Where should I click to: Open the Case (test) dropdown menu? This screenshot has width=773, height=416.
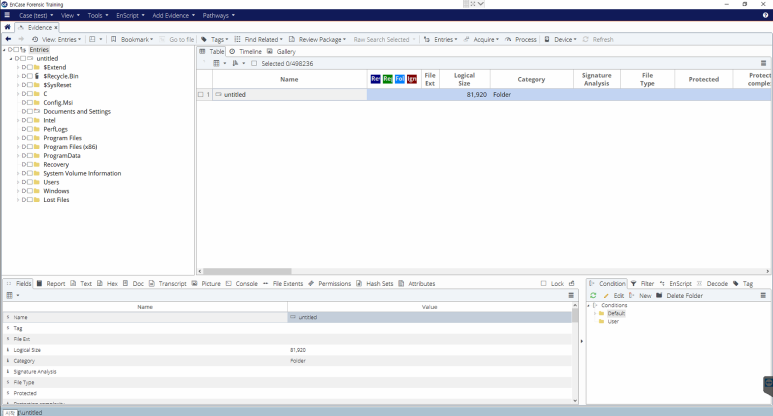[x=36, y=15]
